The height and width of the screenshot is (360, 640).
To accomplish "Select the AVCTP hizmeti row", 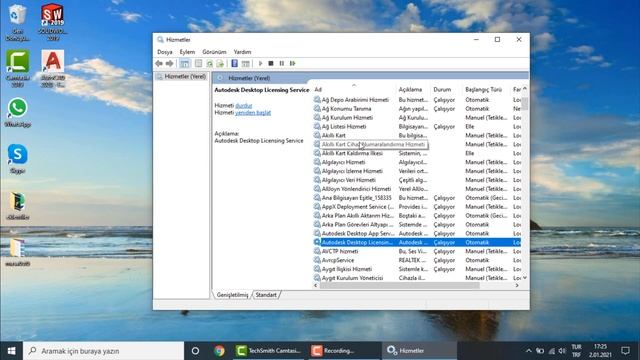I will point(416,251).
